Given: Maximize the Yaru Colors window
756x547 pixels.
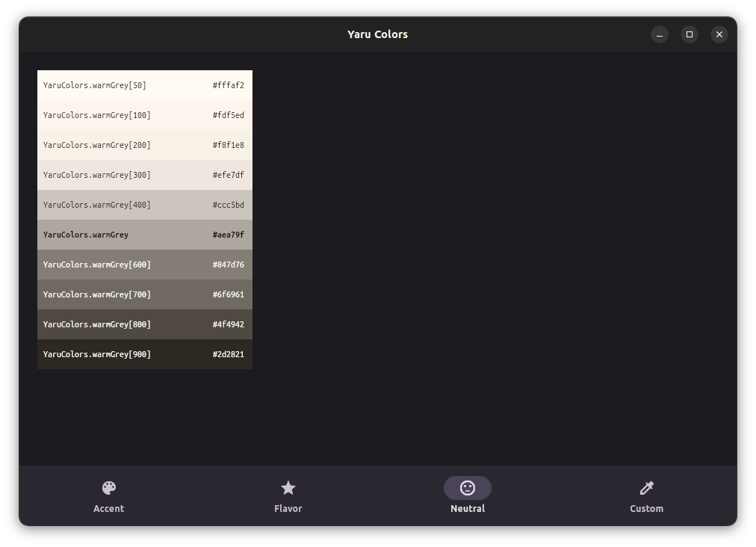Looking at the screenshot, I should point(690,34).
